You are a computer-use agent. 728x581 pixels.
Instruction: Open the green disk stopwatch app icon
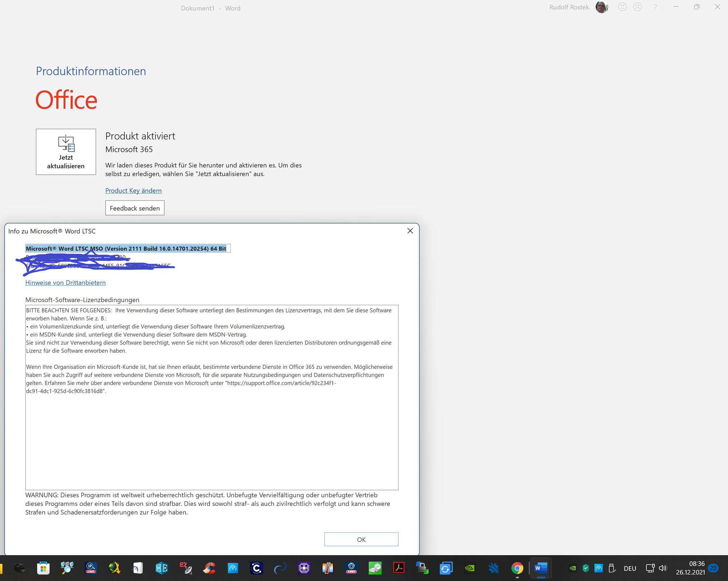click(375, 568)
